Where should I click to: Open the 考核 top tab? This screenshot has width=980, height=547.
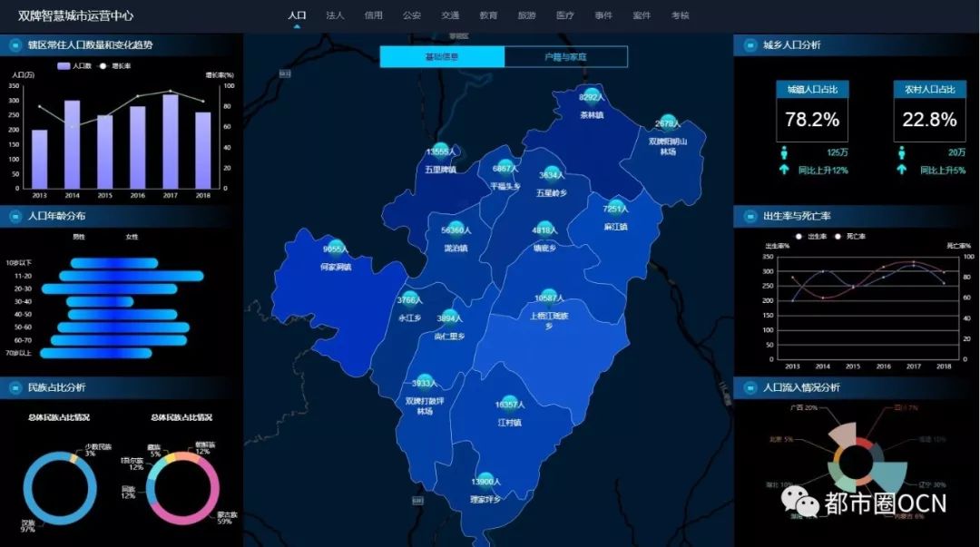[680, 15]
